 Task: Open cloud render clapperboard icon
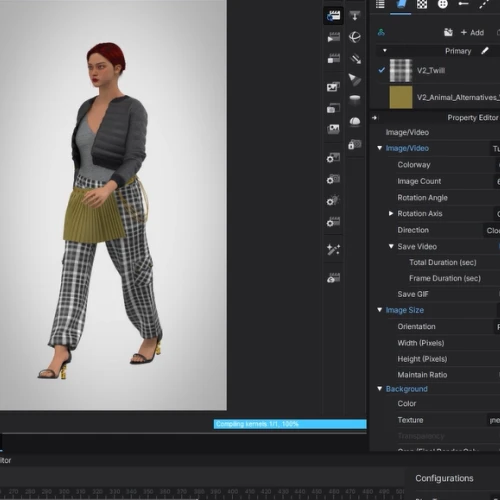click(333, 278)
